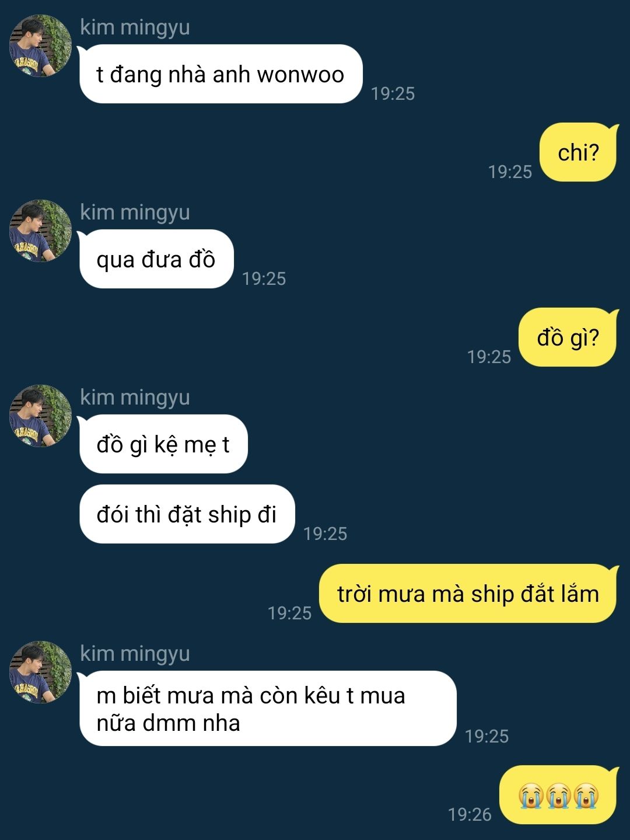Image resolution: width=630 pixels, height=840 pixels.
Task: Select the 'qua đưa đồ' message
Action: 156,259
